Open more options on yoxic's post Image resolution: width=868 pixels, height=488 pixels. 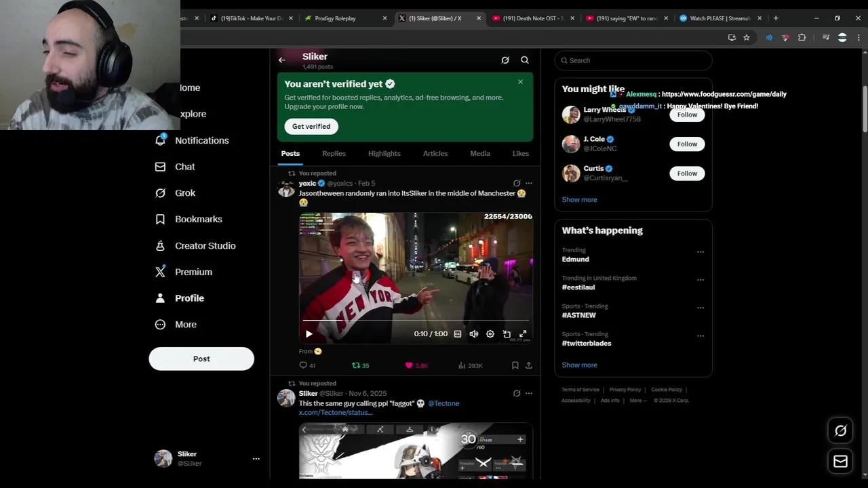(529, 183)
